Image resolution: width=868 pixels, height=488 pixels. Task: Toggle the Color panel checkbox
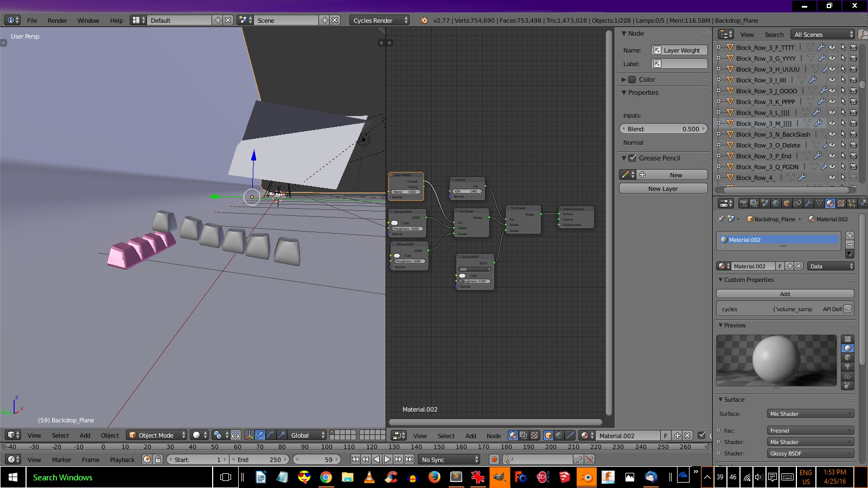[x=632, y=79]
